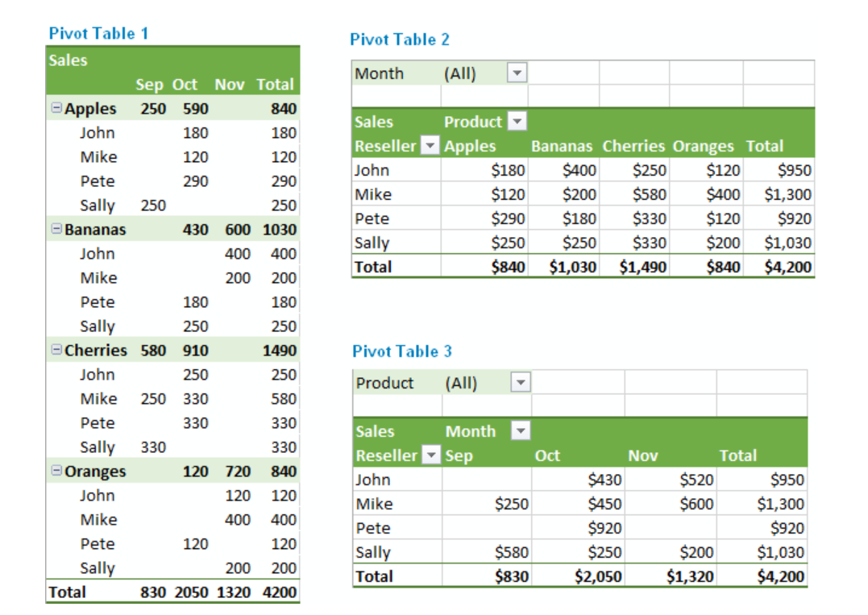Click the Pivot Table 3 heading

click(x=402, y=351)
